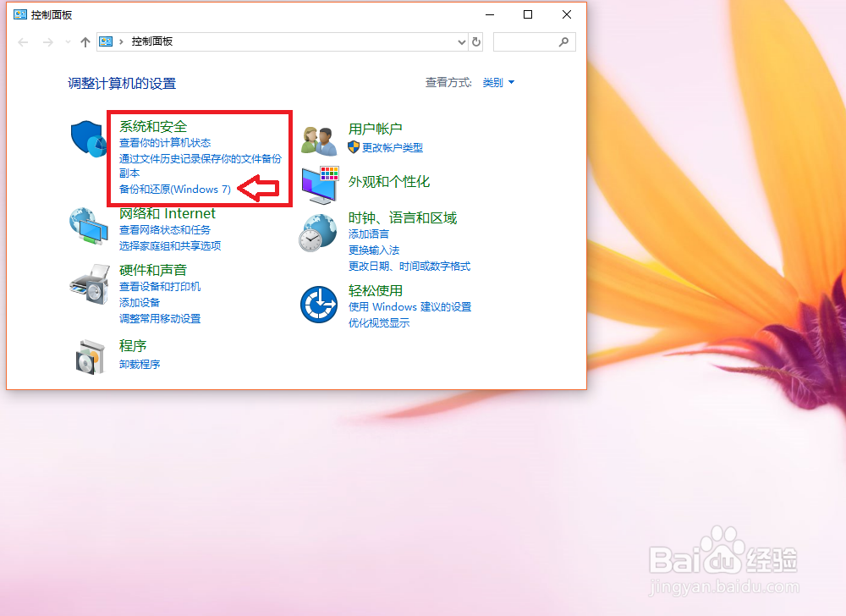The height and width of the screenshot is (616, 846).
Task: Click the Control Panel icon in address bar
Action: point(105,41)
